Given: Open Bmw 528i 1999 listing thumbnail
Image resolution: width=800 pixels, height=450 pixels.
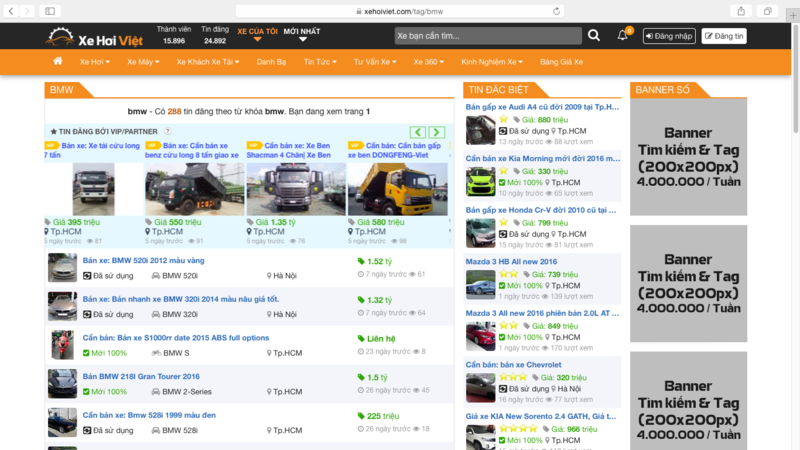Looking at the screenshot, I should [x=62, y=422].
